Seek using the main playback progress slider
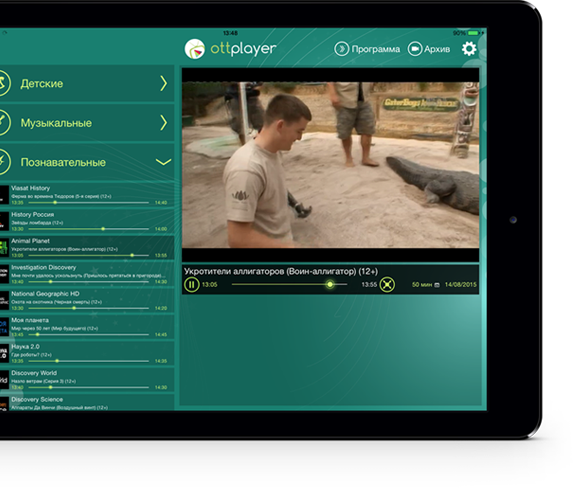Image resolution: width=573 pixels, height=488 pixels. (x=289, y=284)
